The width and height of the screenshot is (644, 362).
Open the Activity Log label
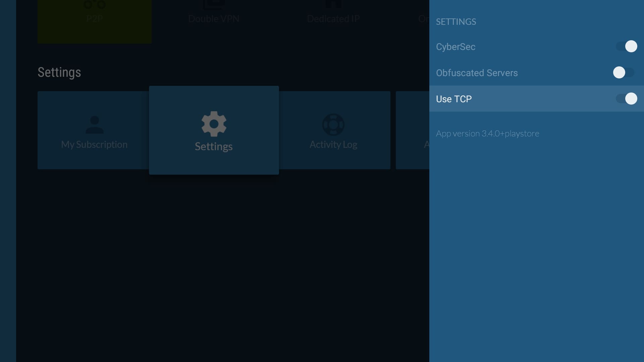tap(333, 144)
